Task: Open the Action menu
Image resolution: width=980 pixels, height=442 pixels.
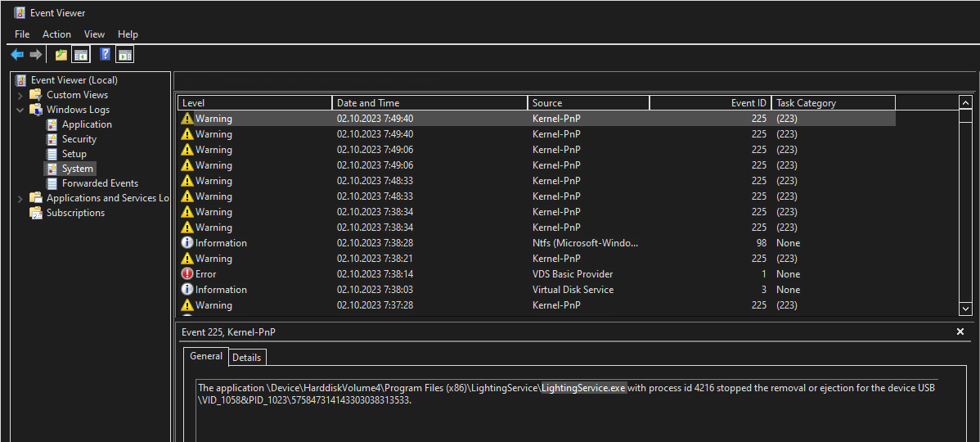Action: [56, 34]
